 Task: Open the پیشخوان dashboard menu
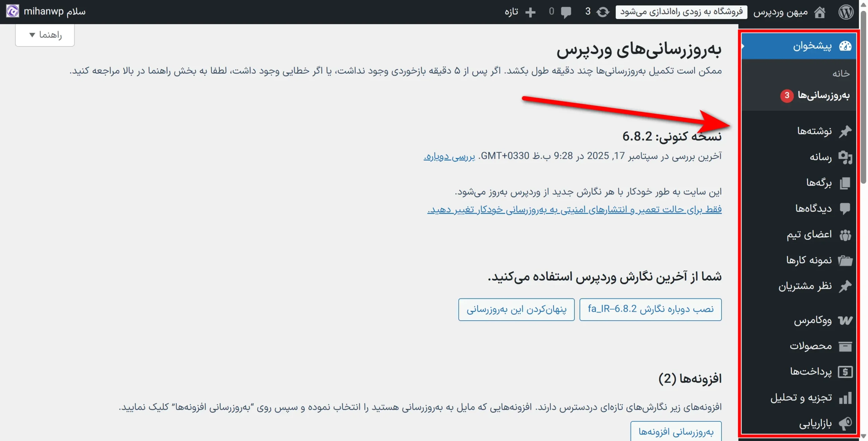pyautogui.click(x=812, y=46)
